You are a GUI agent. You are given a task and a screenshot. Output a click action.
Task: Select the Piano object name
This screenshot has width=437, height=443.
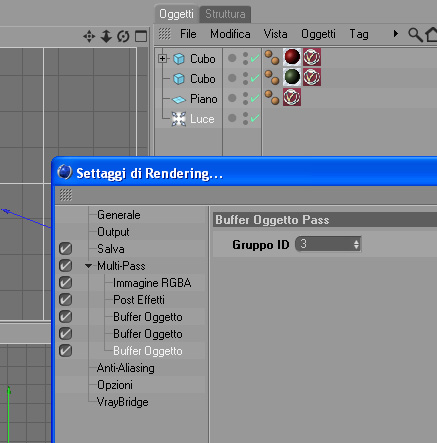pyautogui.click(x=204, y=99)
